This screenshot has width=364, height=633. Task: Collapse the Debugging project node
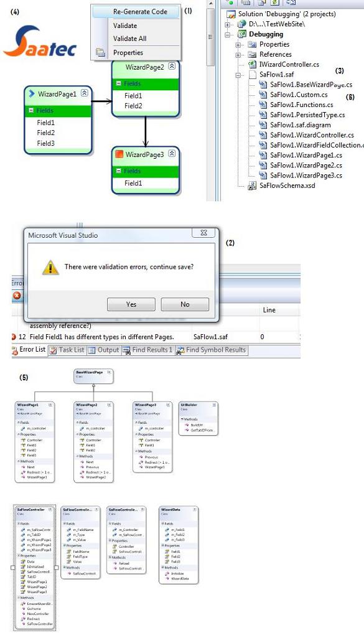[x=228, y=35]
